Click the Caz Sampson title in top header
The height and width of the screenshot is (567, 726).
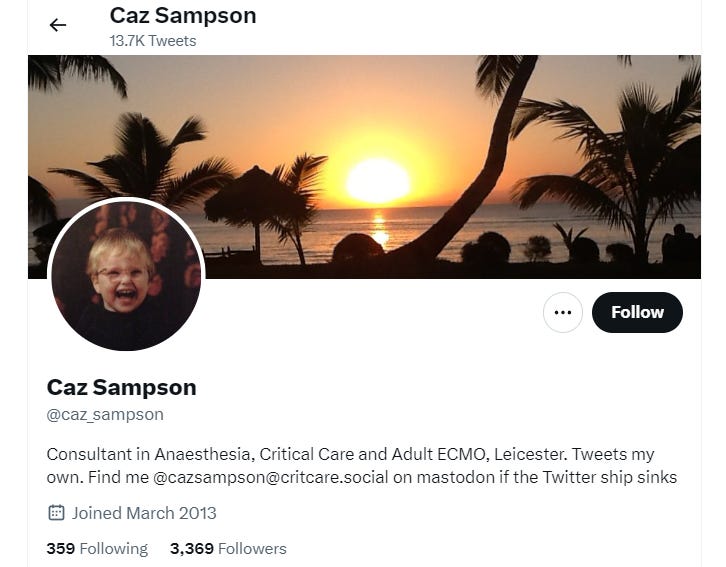tap(183, 15)
